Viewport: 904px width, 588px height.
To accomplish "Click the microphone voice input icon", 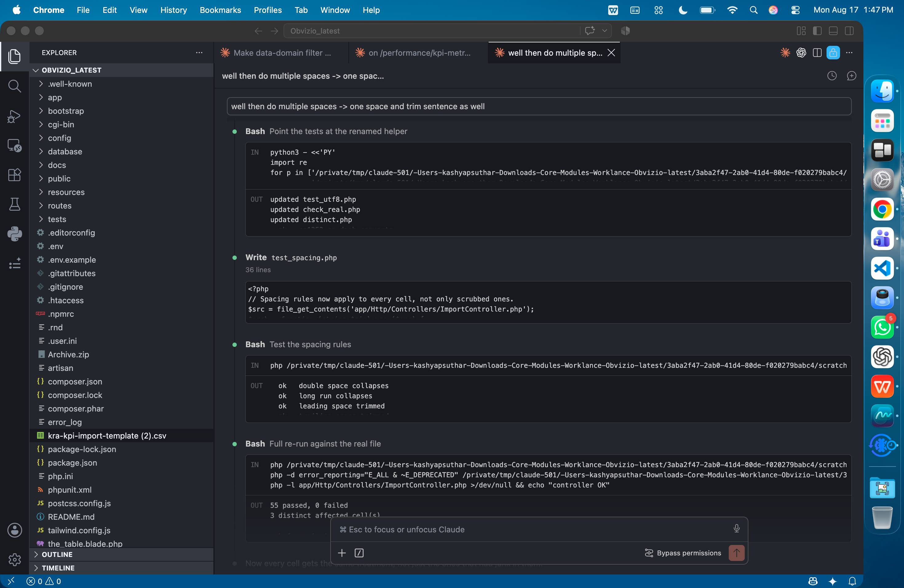I will tap(736, 528).
